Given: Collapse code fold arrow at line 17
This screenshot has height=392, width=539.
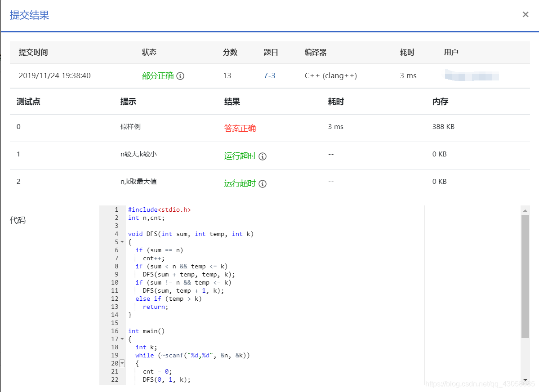Looking at the screenshot, I should pos(122,339).
